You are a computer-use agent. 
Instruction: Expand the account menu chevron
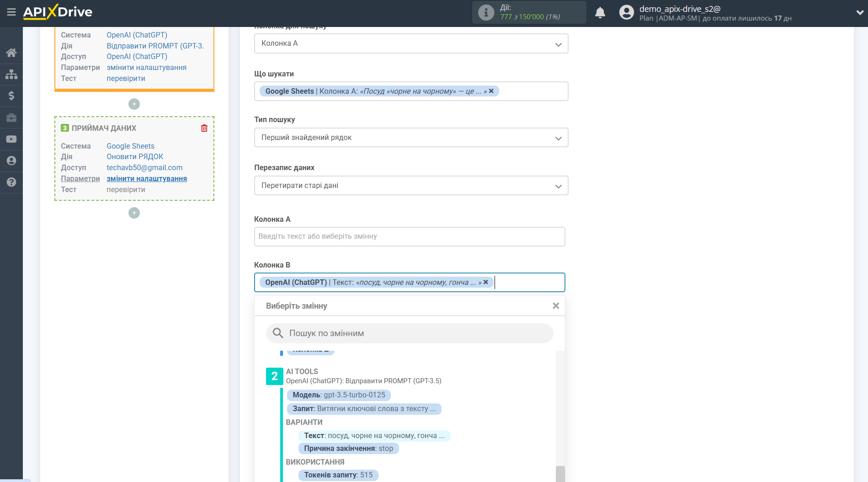click(860, 12)
